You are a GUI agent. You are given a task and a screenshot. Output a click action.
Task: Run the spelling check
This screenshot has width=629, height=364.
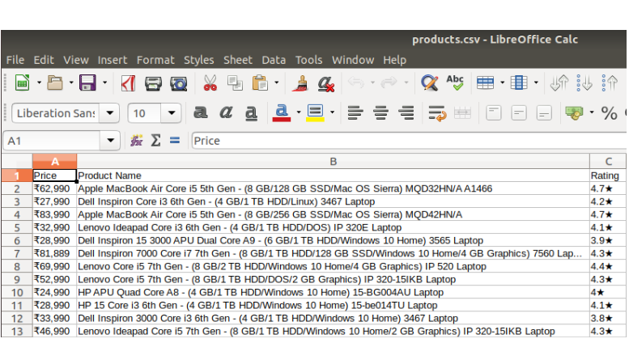coord(455,83)
